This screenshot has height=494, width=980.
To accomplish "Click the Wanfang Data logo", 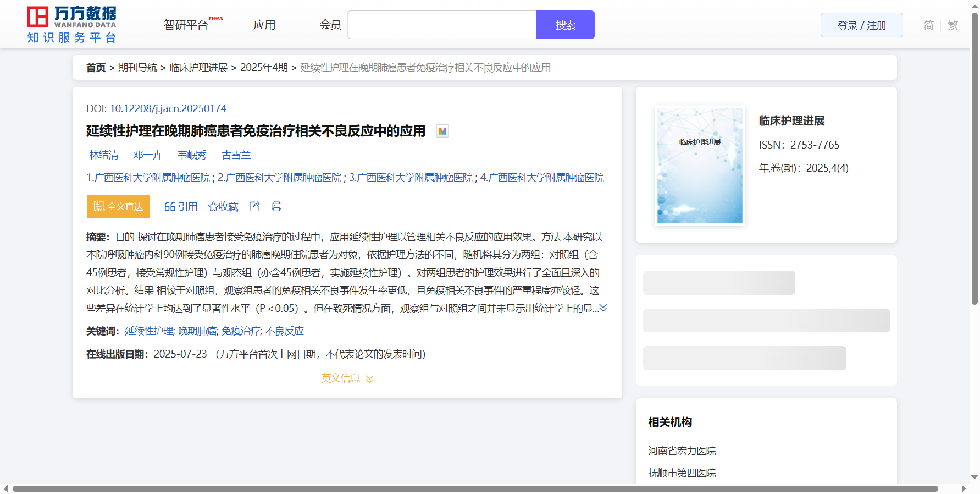I will (72, 25).
